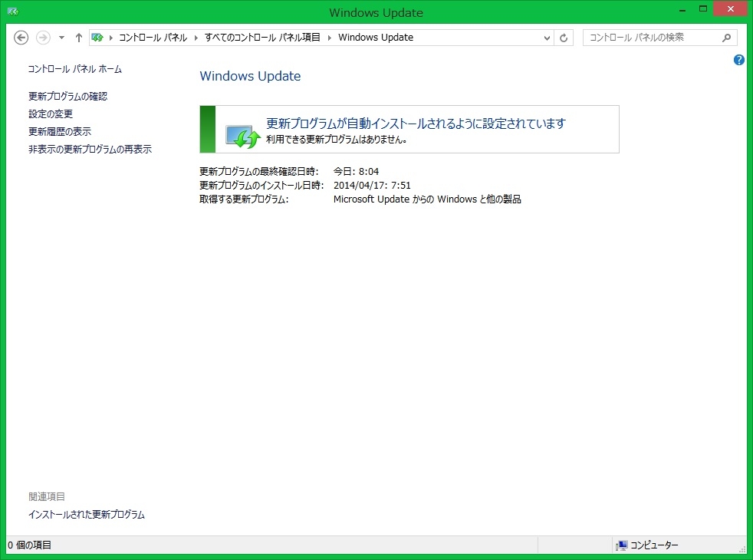Image resolution: width=753 pixels, height=560 pixels.
Task: Open インストールされた更新プログラム link
Action: 87,515
